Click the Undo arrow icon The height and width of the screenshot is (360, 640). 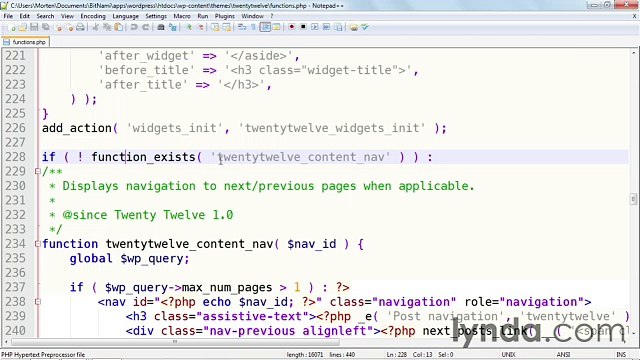[134, 27]
